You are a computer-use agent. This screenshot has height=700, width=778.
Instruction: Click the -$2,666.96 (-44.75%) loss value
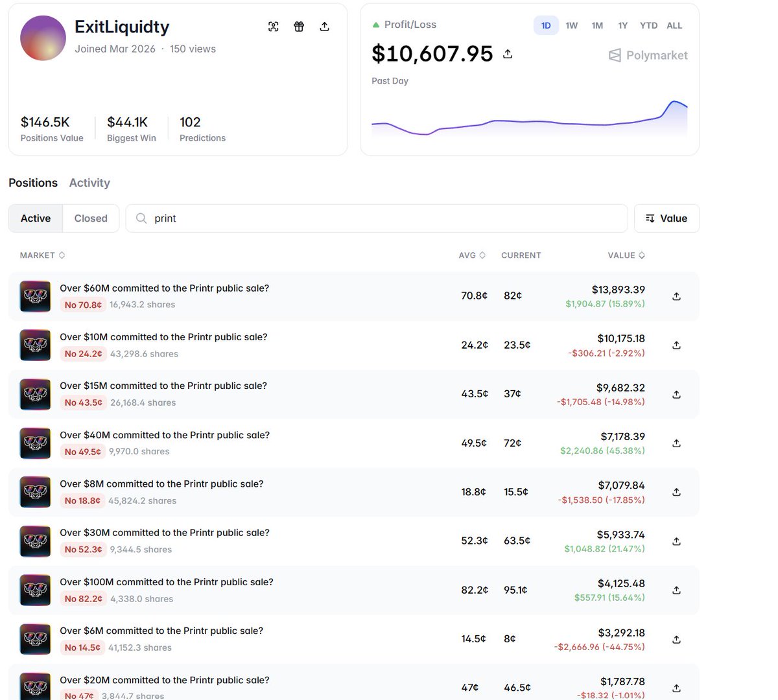600,647
